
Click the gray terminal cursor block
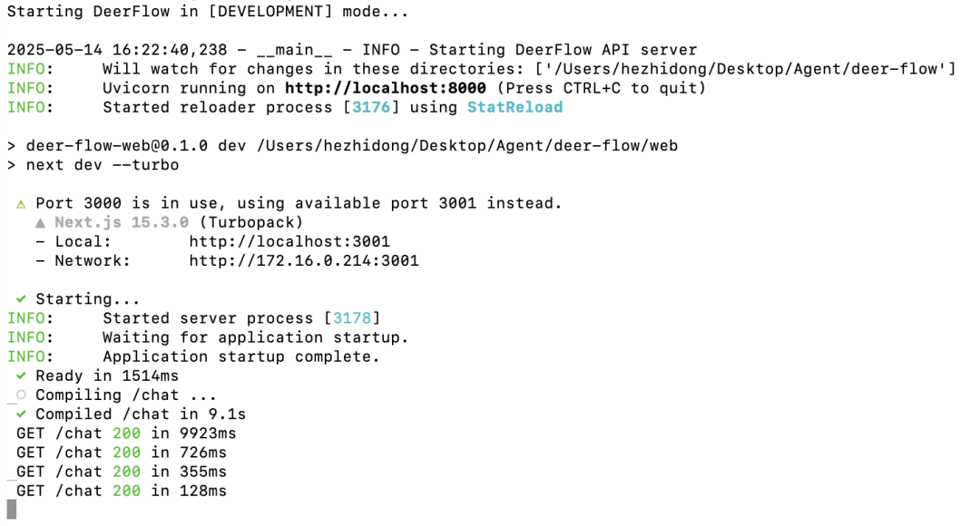[x=12, y=510]
